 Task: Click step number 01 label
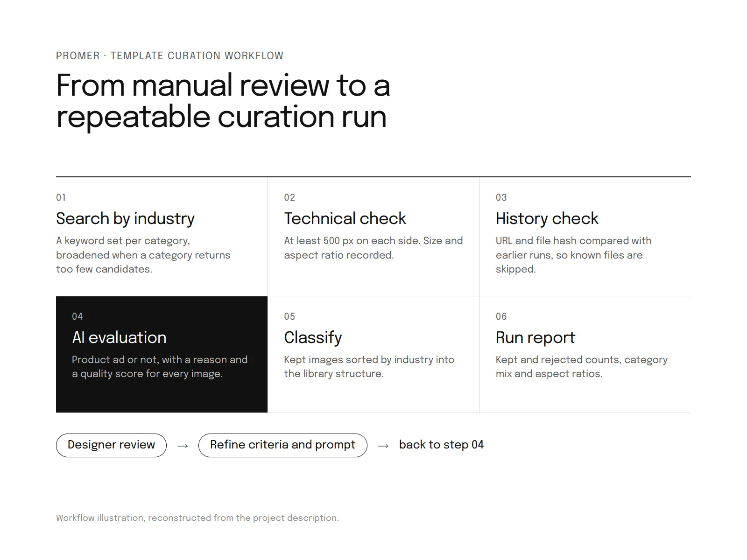pos(61,197)
